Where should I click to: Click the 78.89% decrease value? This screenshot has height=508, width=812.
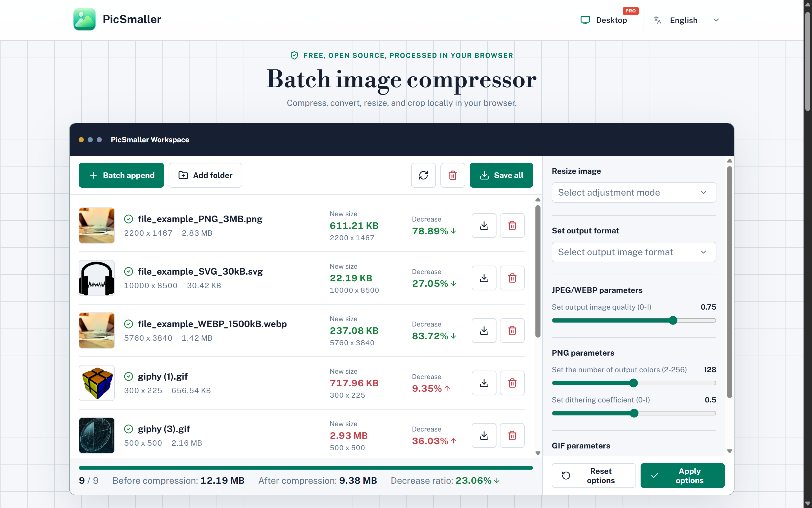tap(434, 231)
